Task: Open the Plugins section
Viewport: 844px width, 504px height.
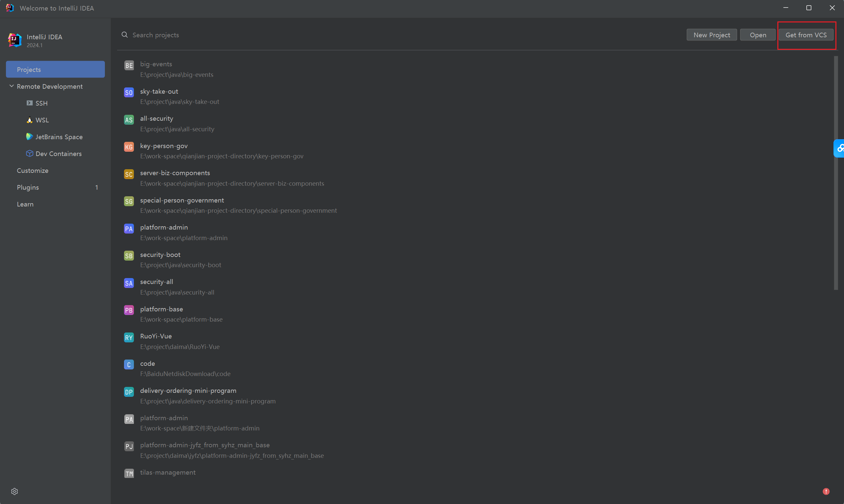Action: tap(55, 187)
